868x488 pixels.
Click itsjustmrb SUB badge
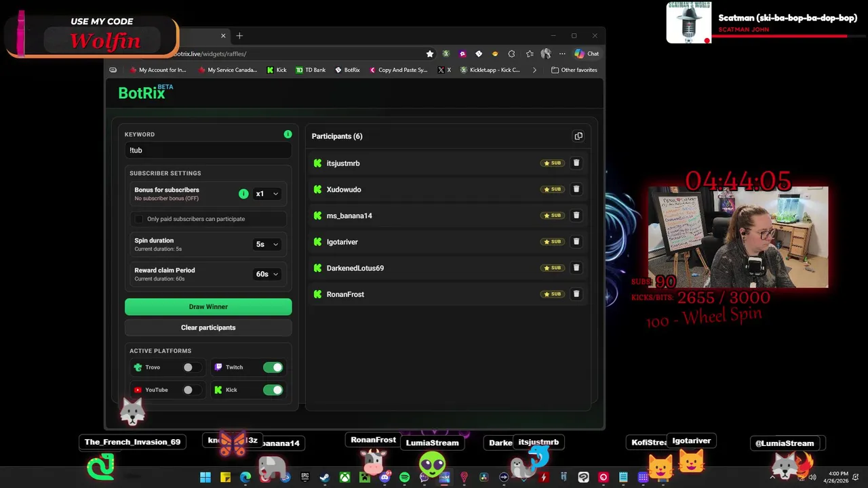click(x=552, y=163)
